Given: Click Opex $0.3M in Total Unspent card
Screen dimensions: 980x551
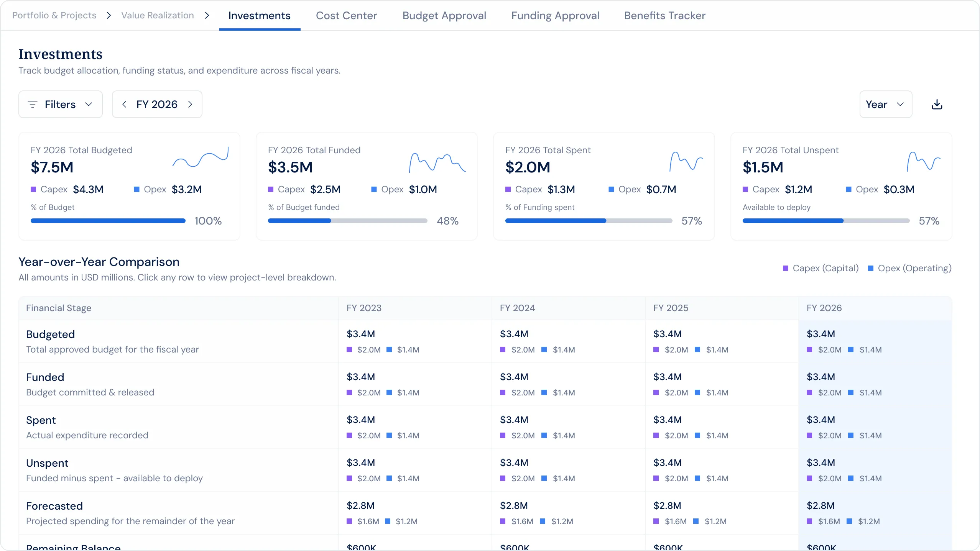Looking at the screenshot, I should 899,189.
